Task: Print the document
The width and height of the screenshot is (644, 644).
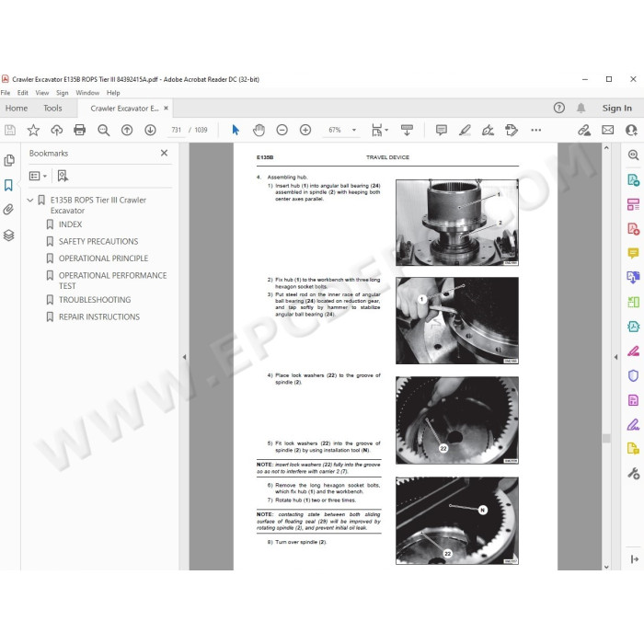Action: coord(80,131)
